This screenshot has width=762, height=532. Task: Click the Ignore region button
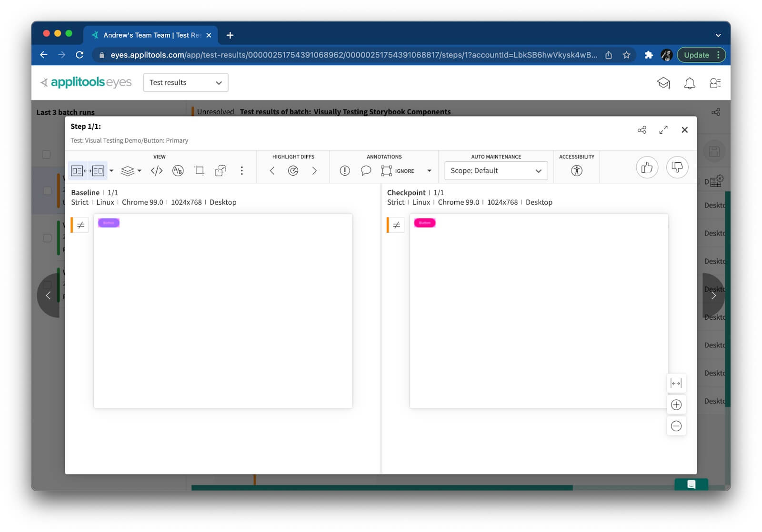click(398, 171)
